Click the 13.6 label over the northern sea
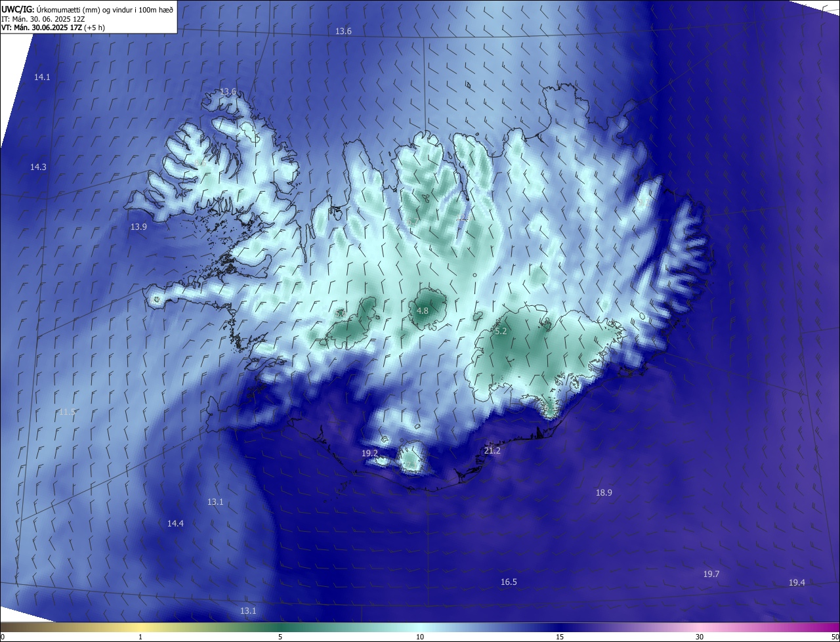The height and width of the screenshot is (642, 840). click(343, 31)
